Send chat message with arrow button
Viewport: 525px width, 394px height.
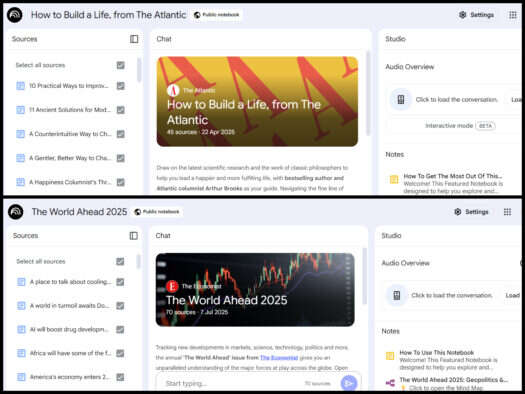tap(349, 383)
